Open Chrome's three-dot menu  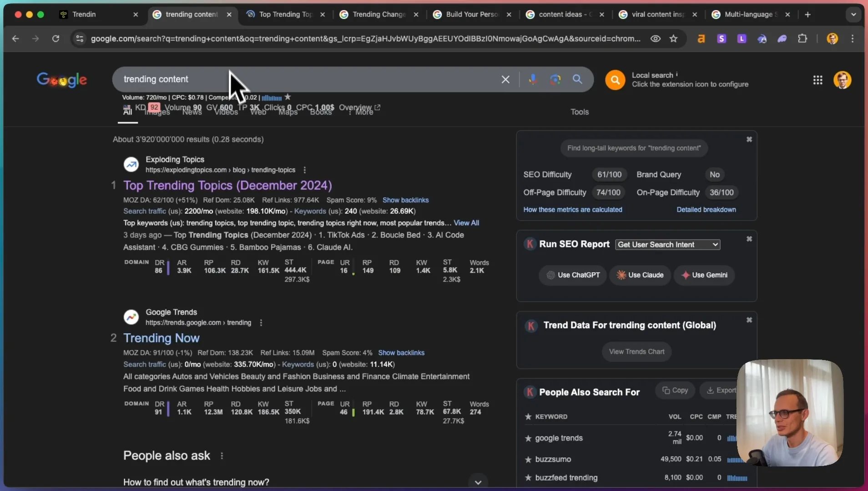[853, 39]
